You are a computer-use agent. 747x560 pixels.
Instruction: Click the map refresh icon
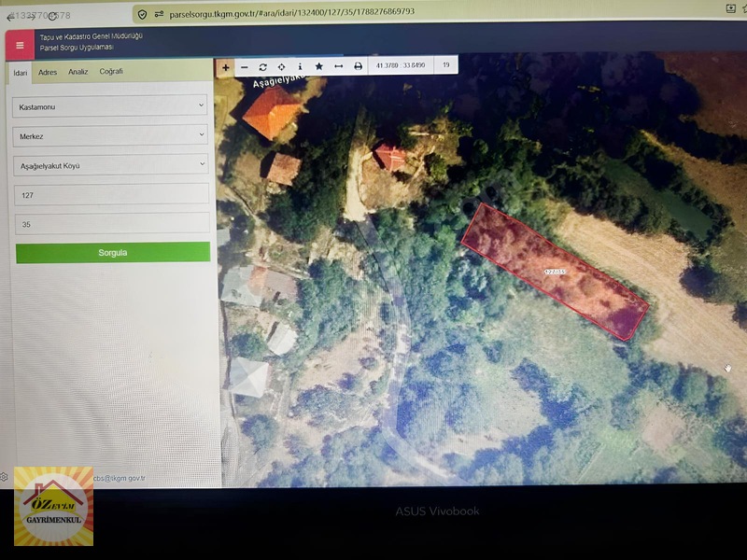[x=262, y=67]
